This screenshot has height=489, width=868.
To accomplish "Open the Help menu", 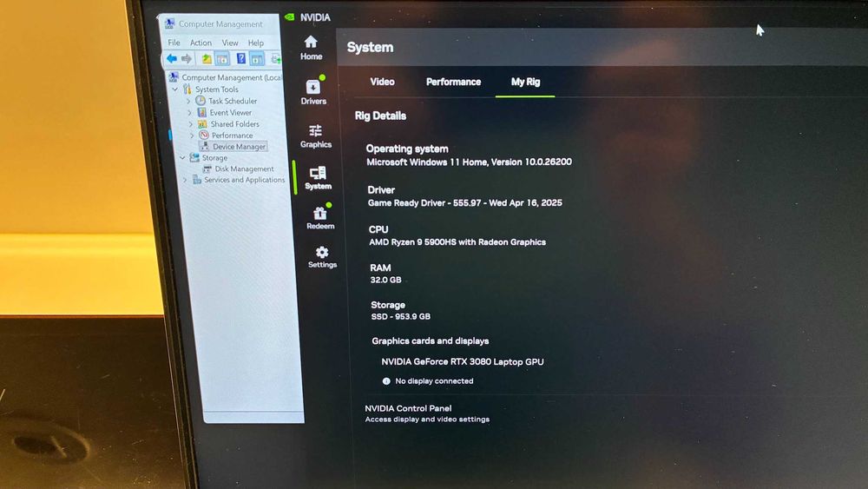I will (x=256, y=43).
